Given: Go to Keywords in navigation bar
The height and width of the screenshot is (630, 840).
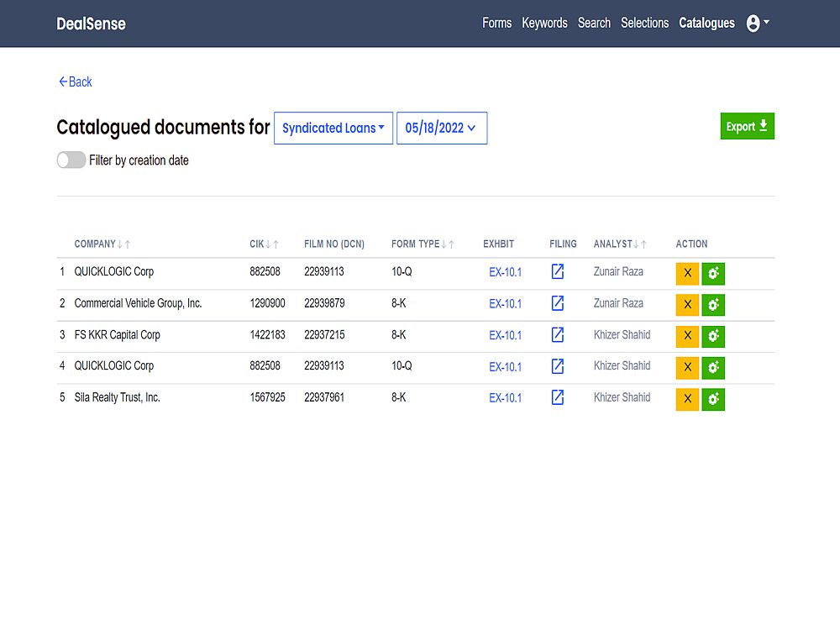Looking at the screenshot, I should (544, 23).
